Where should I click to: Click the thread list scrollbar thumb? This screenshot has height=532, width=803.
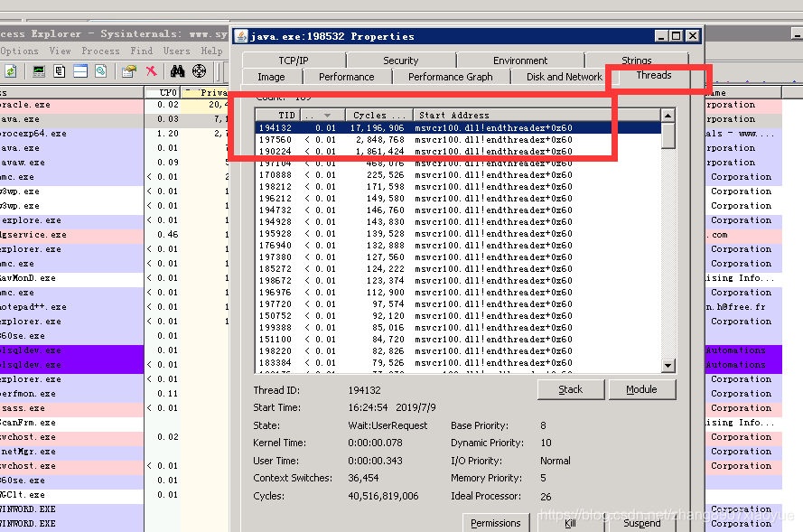click(668, 135)
